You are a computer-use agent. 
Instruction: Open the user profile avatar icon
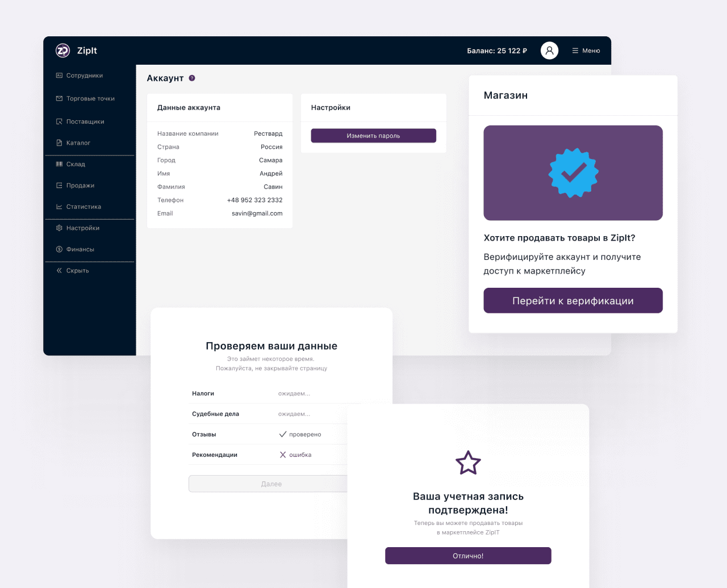(549, 51)
